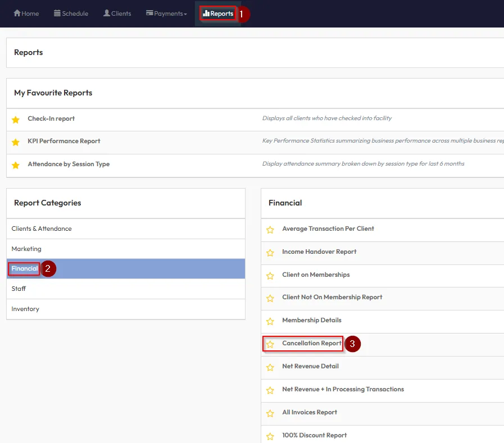This screenshot has width=504, height=443.
Task: Remove Attendance by Session Type star
Action: (x=16, y=165)
